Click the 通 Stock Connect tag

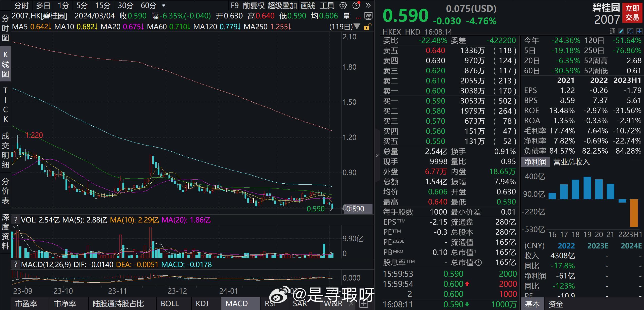pos(613,32)
